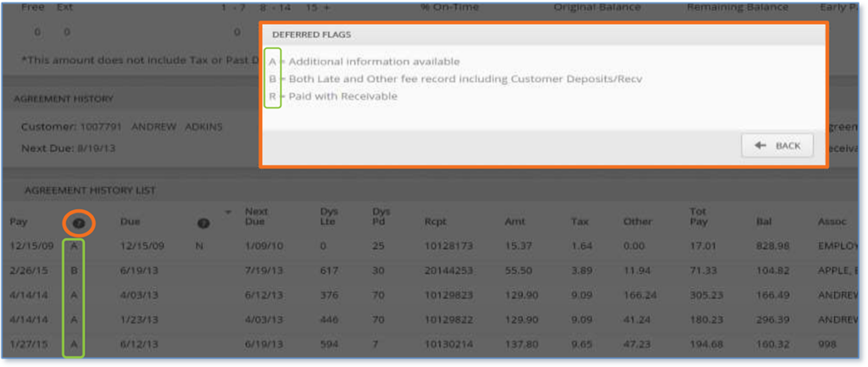Click the Bal column header
868x367 pixels.
tap(763, 222)
